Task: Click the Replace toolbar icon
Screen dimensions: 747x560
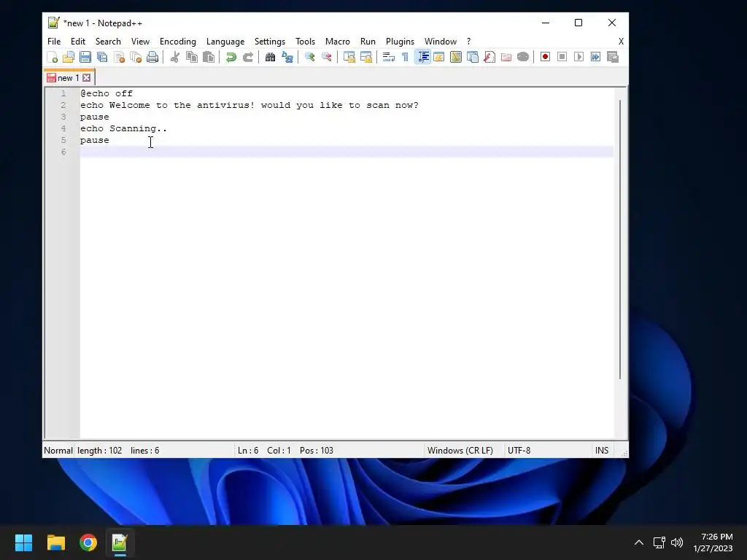Action: click(287, 57)
